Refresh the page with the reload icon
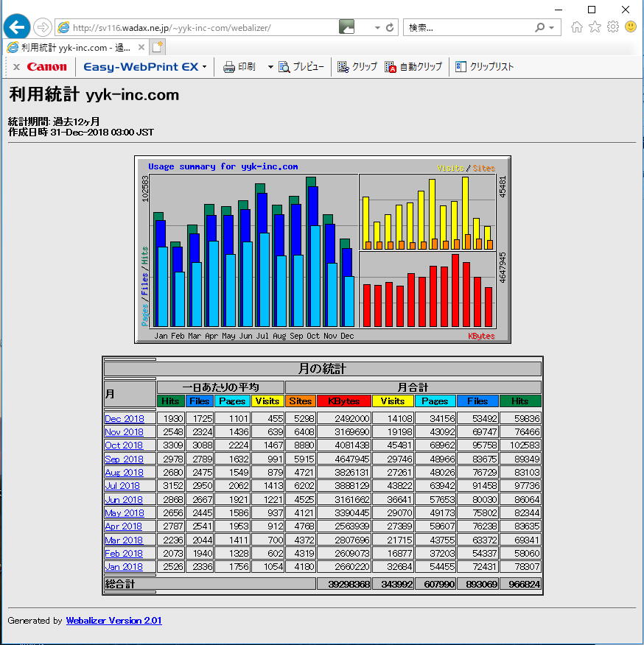 click(390, 27)
